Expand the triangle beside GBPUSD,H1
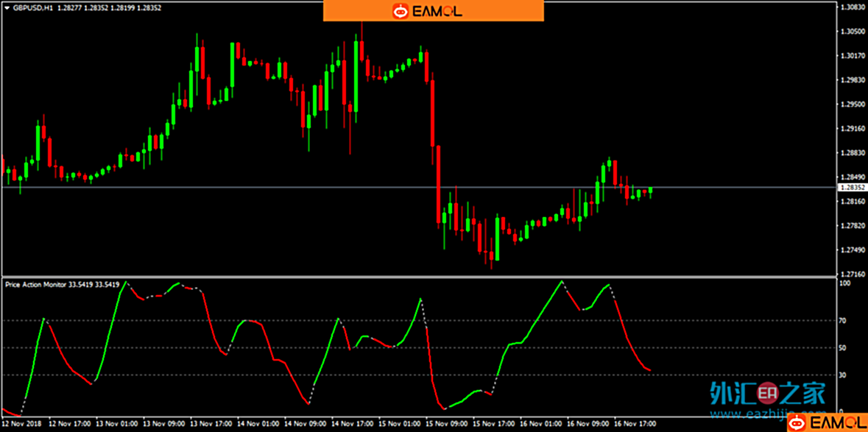This screenshot has height=432, width=868. click(6, 7)
